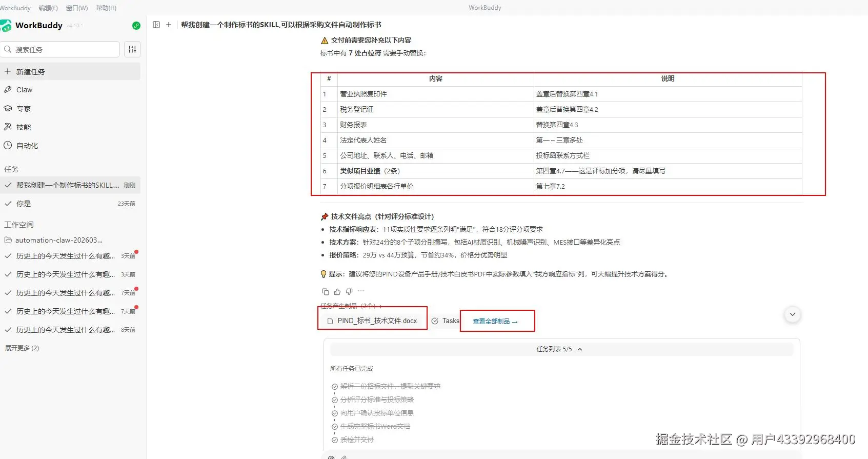
Task: Click the paperclip attach icon in the input box
Action: click(344, 457)
